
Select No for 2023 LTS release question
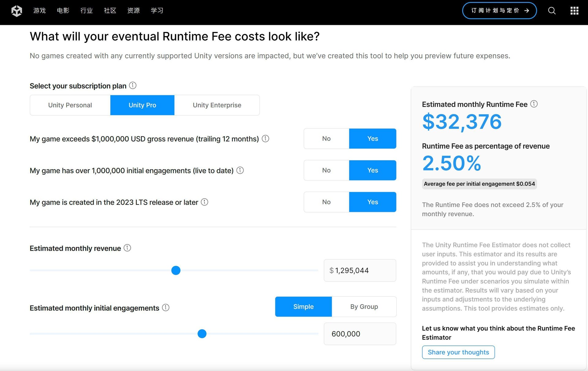(326, 202)
